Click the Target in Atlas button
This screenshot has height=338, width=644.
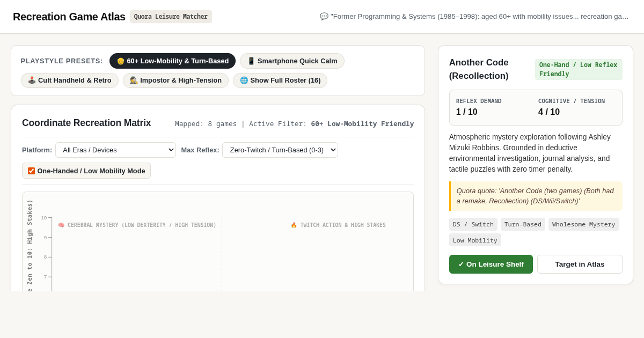[580, 264]
